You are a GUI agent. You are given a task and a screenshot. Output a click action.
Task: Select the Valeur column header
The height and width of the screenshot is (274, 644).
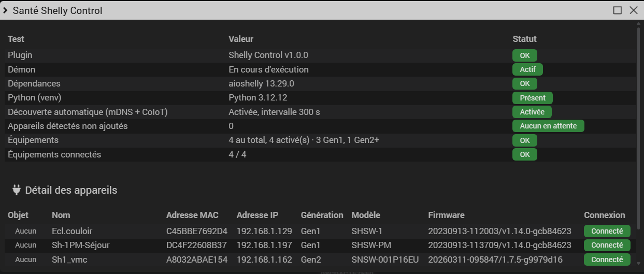click(x=241, y=39)
